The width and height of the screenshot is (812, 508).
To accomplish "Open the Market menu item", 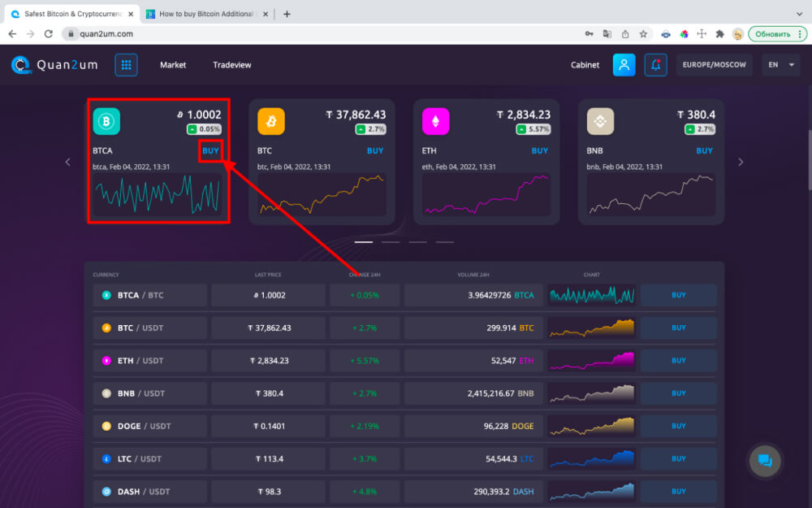I will (x=173, y=65).
